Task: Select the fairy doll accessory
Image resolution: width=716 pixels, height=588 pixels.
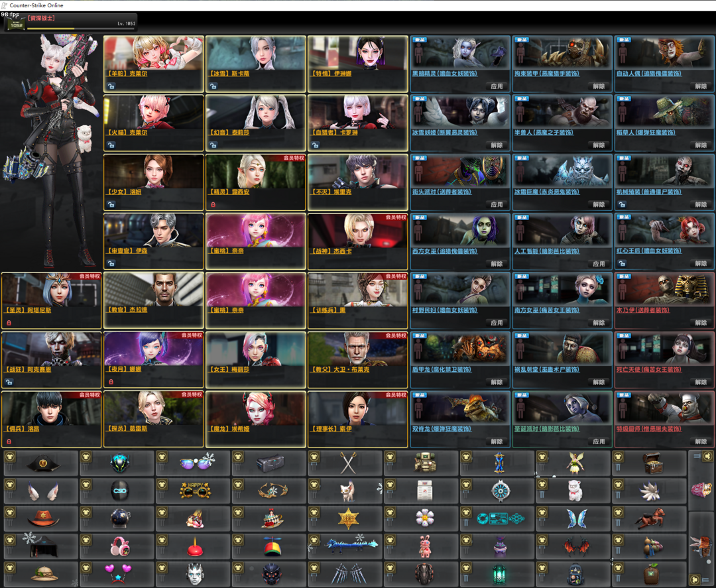Action: click(x=575, y=463)
